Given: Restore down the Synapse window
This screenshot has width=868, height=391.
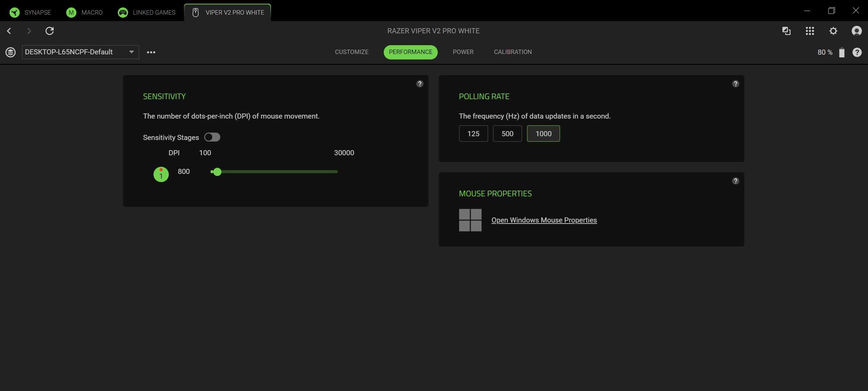Looking at the screenshot, I should pos(831,11).
